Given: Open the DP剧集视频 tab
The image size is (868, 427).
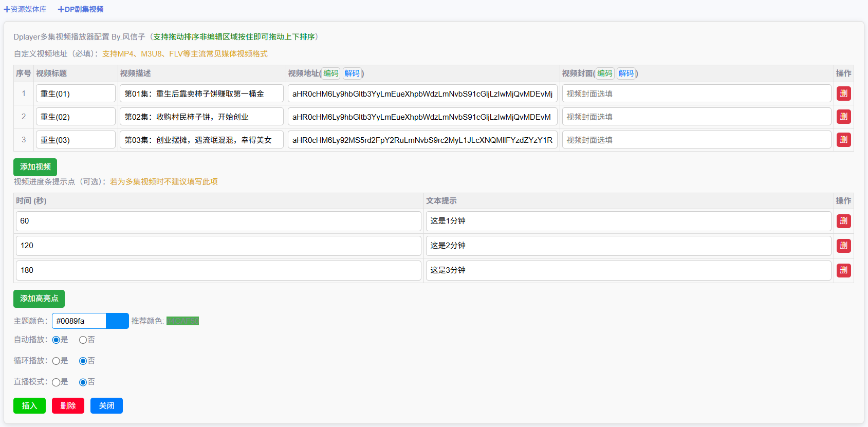Looking at the screenshot, I should pos(81,9).
